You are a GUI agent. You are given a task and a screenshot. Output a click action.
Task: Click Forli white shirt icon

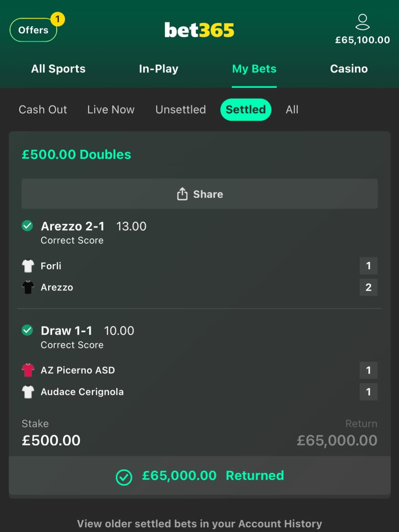(x=28, y=266)
